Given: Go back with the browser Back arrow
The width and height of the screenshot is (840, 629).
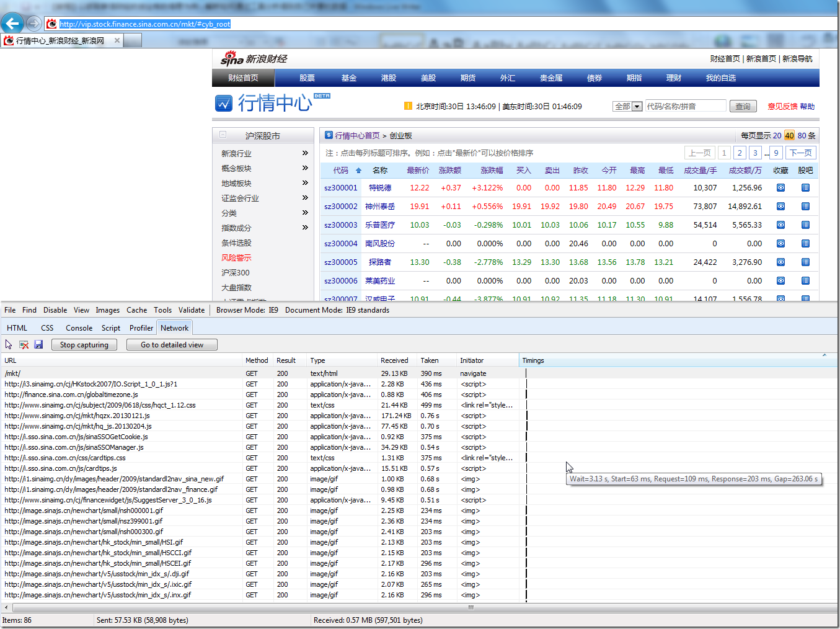Looking at the screenshot, I should click(12, 24).
